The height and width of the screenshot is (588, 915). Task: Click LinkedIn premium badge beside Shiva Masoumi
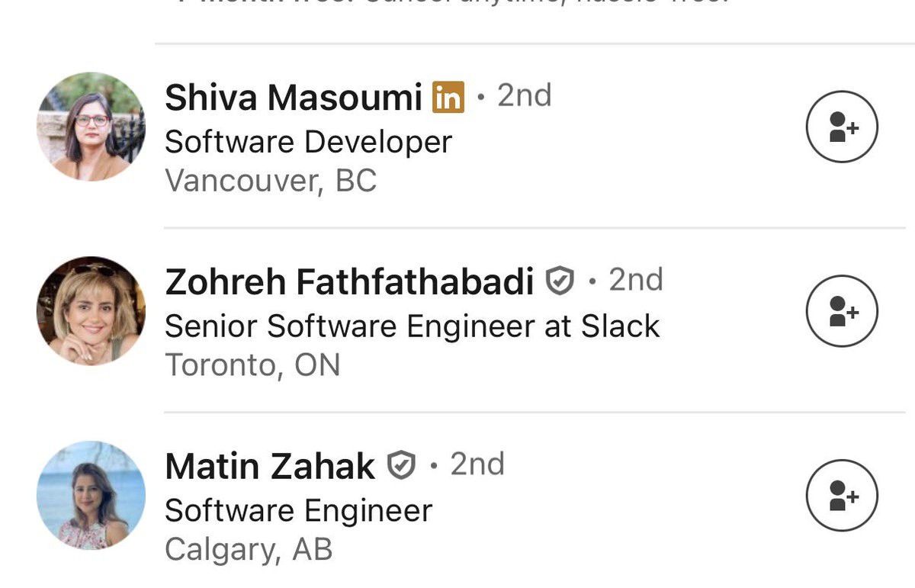448,98
